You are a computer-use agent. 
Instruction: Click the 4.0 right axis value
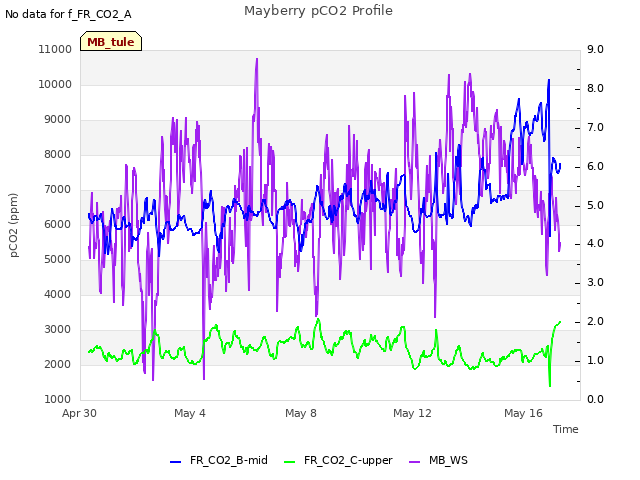[595, 244]
